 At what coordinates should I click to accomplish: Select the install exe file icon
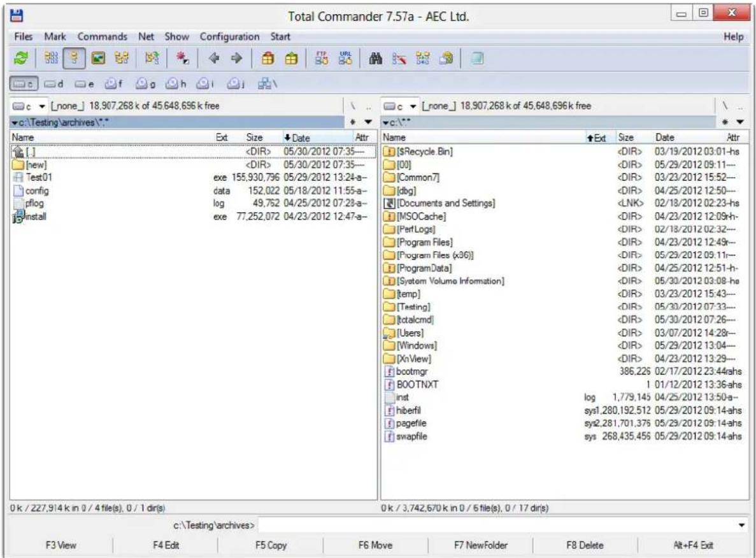coord(18,217)
